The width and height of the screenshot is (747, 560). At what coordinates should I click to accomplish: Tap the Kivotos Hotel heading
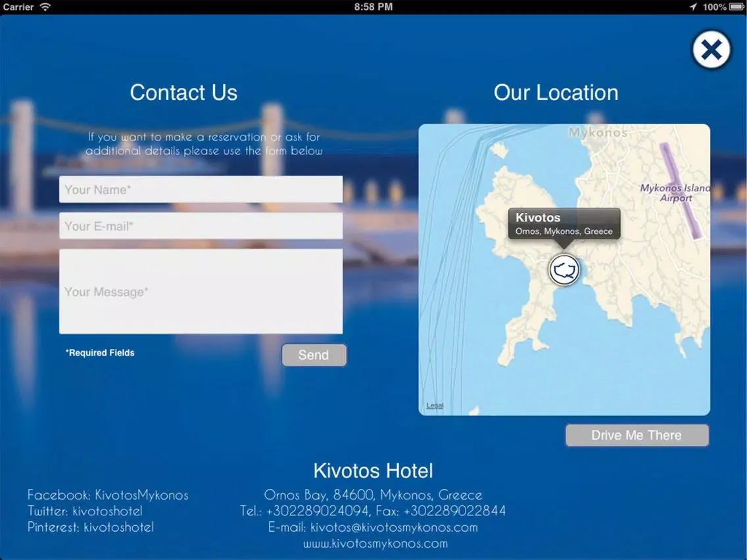[373, 471]
